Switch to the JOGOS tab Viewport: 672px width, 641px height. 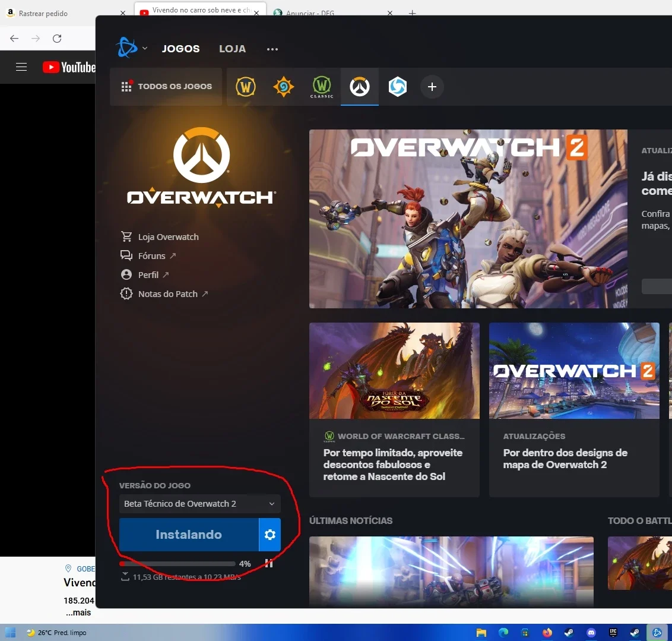click(x=180, y=49)
